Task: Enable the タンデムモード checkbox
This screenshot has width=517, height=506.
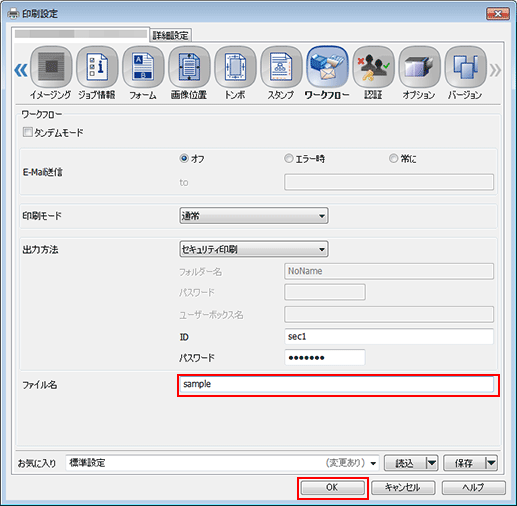Action: click(27, 132)
